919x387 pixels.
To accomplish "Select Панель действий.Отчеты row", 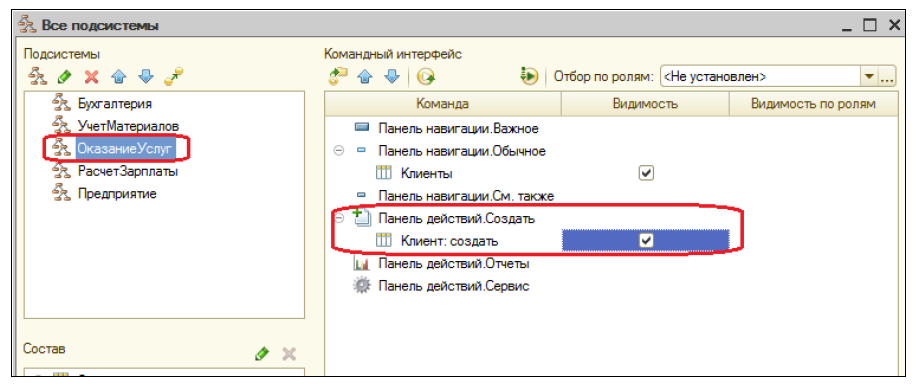I will pyautogui.click(x=454, y=264).
